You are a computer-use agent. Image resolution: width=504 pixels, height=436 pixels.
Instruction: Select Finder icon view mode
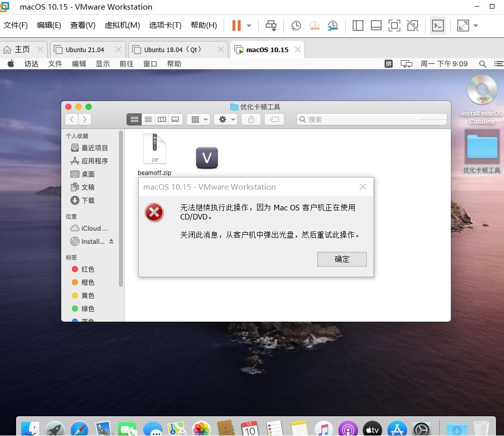click(x=135, y=119)
